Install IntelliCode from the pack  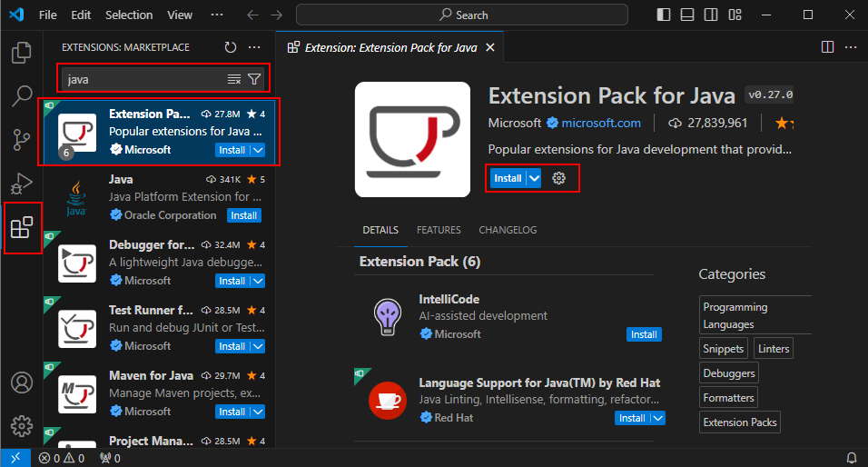644,334
